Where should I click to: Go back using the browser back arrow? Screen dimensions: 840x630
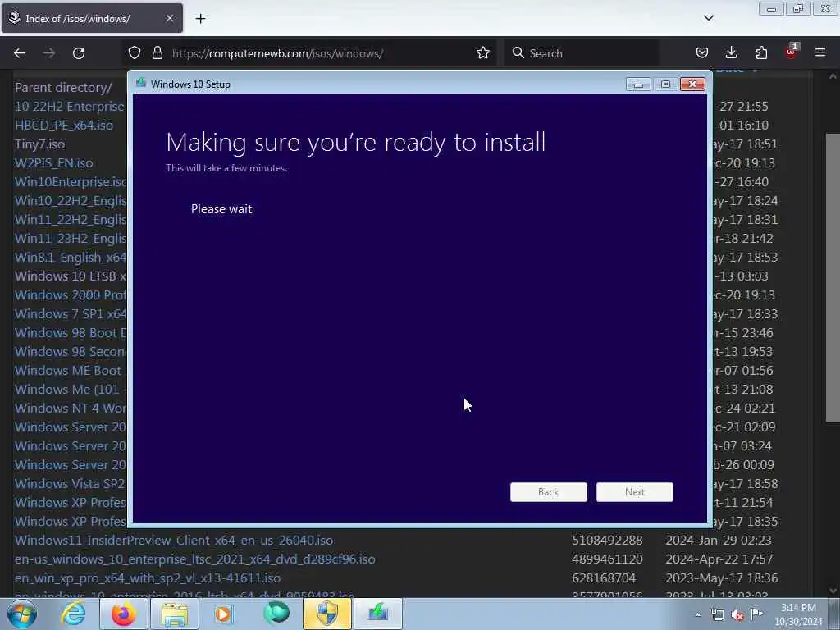point(20,53)
